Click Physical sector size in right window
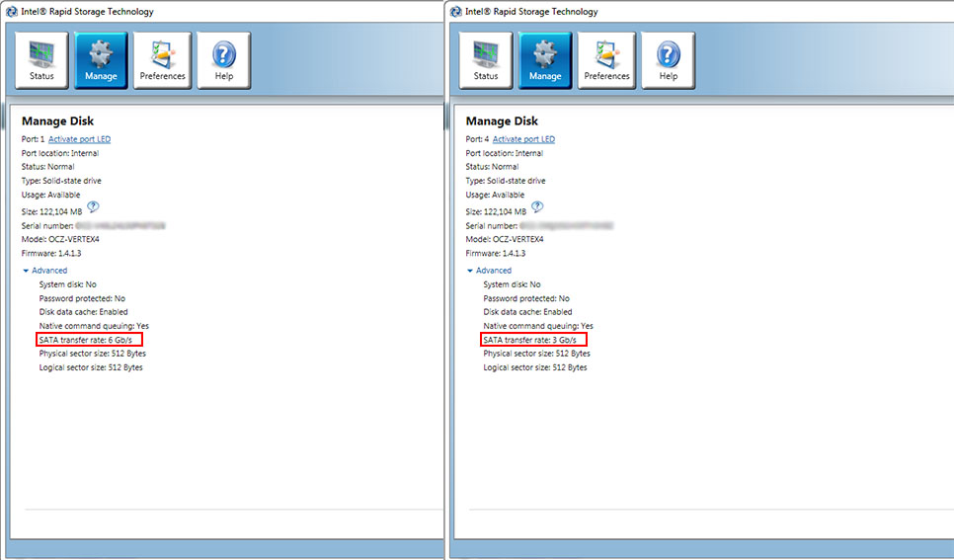Image resolution: width=954 pixels, height=560 pixels. (536, 353)
